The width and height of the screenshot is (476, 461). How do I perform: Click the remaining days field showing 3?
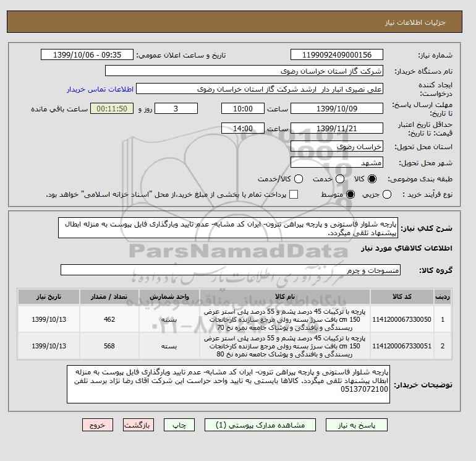176,108
